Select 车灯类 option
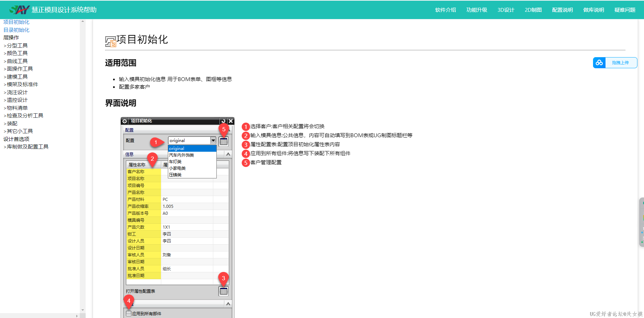The height and width of the screenshot is (318, 644). point(192,161)
